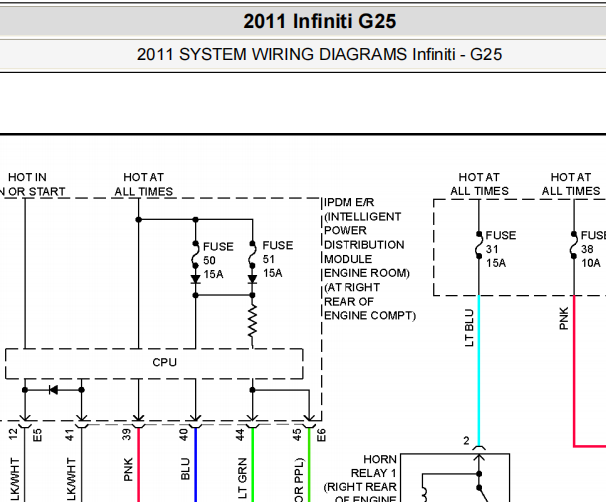Click the fuse 31 symbol

(479, 245)
